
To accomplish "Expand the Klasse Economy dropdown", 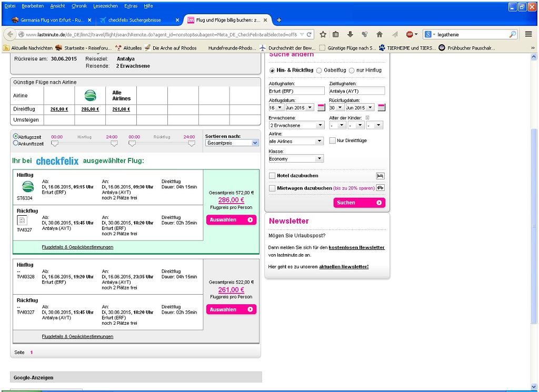I will coord(296,158).
